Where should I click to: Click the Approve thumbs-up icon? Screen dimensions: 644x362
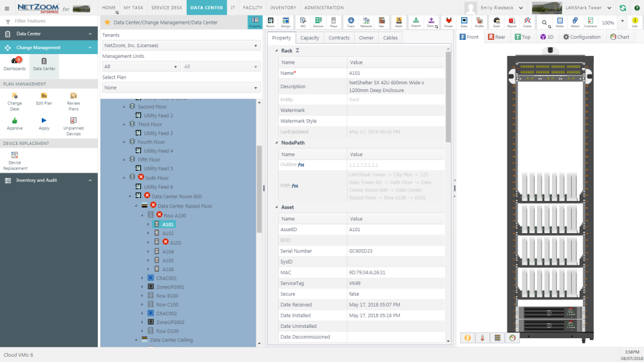pos(14,124)
